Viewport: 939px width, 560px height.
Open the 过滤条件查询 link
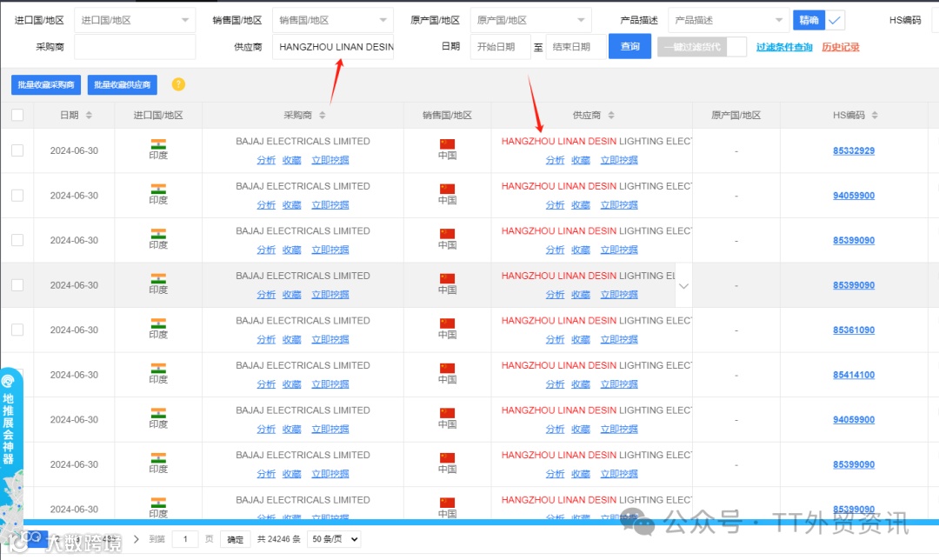tap(784, 47)
